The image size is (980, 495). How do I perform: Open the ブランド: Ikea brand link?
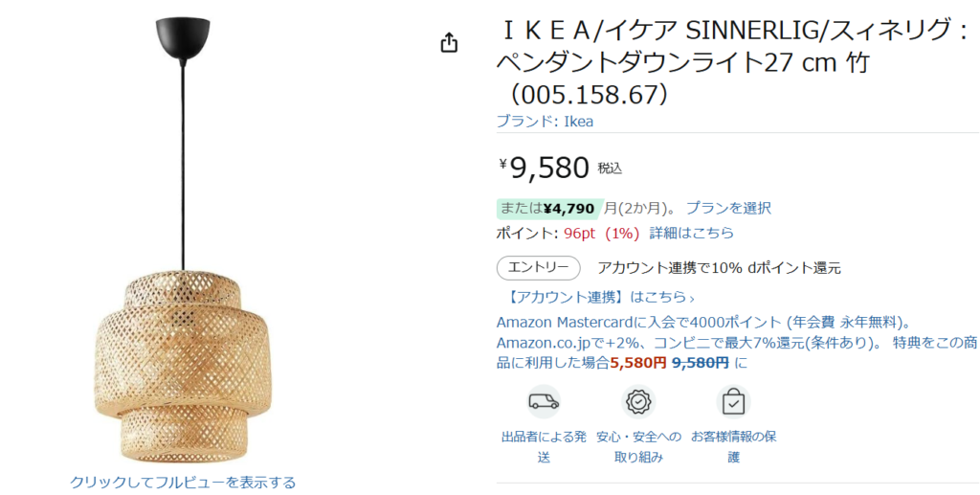coord(545,121)
